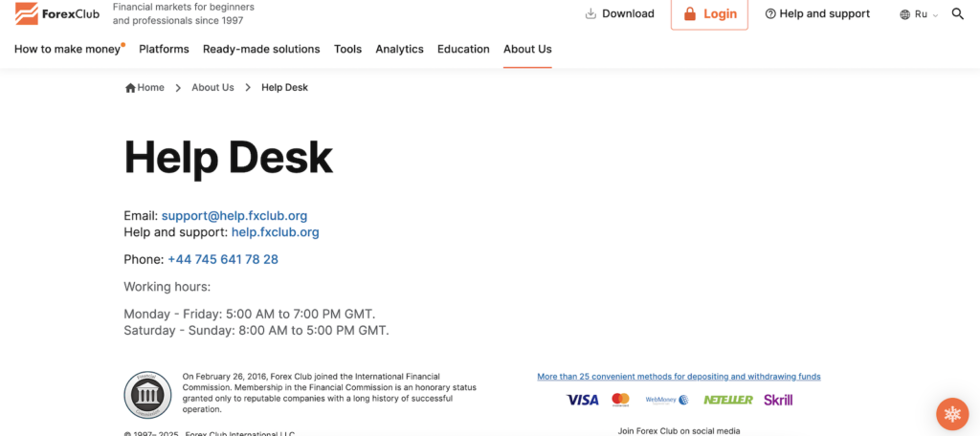Viewport: 980px width, 436px height.
Task: Open the orange floating chat widget
Action: tap(951, 413)
